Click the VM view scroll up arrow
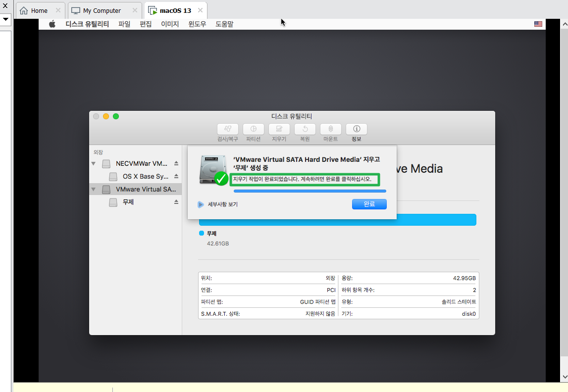Image resolution: width=568 pixels, height=392 pixels. pos(565,24)
